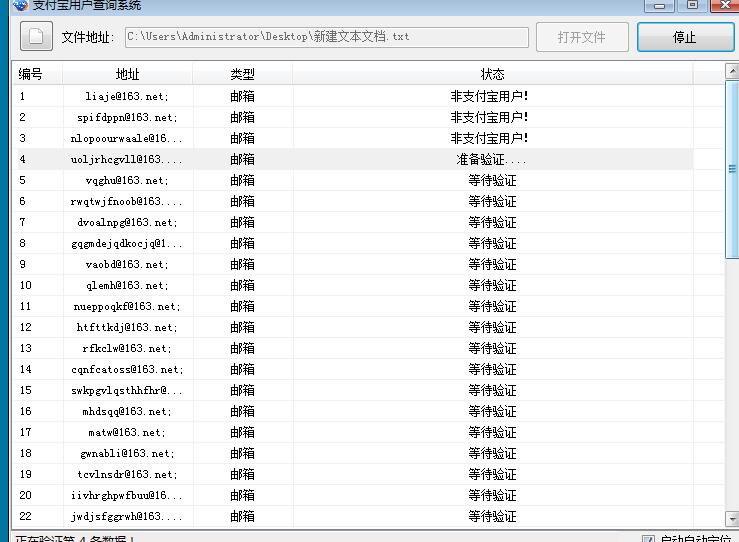The image size is (739, 542).
Task: Select row nueppoqkf@163.net;
Action: point(353,306)
